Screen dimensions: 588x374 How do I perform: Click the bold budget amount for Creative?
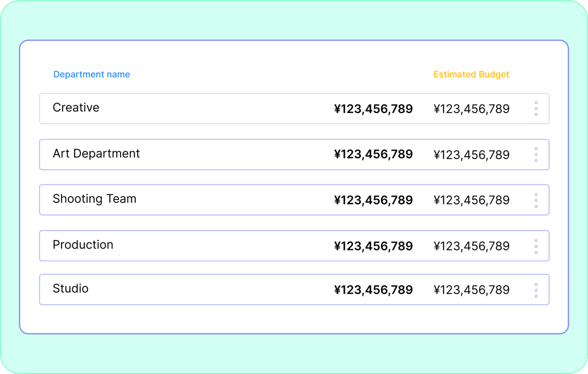coord(373,109)
